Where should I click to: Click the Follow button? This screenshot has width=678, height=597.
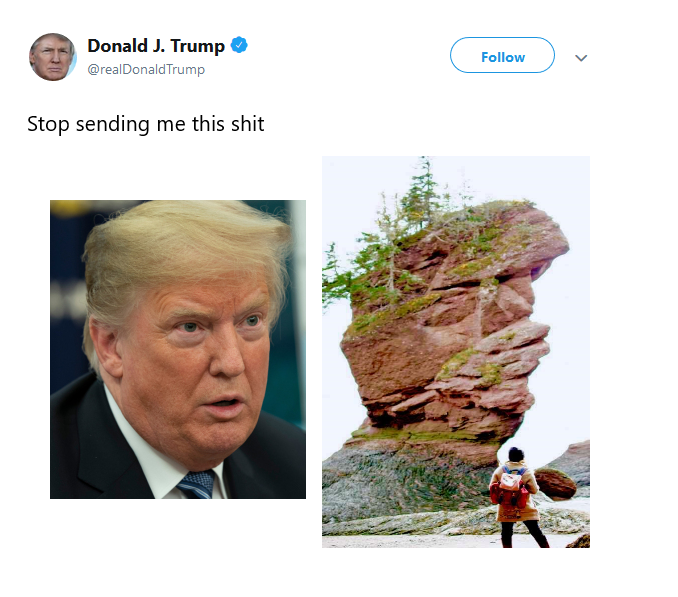tap(502, 55)
